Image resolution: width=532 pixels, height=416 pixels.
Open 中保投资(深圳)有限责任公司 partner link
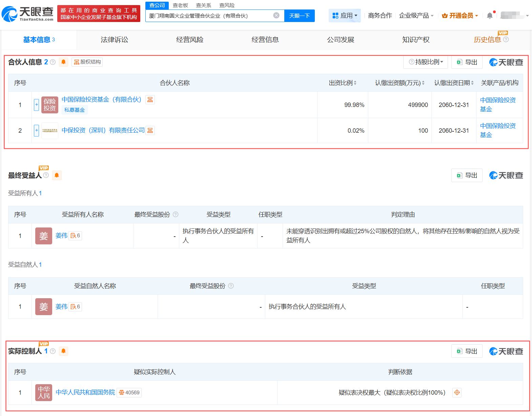[x=103, y=130]
